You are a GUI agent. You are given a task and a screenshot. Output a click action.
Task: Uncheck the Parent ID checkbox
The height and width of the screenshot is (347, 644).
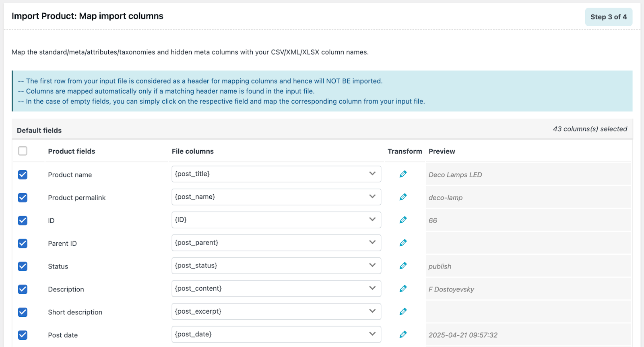(x=23, y=243)
